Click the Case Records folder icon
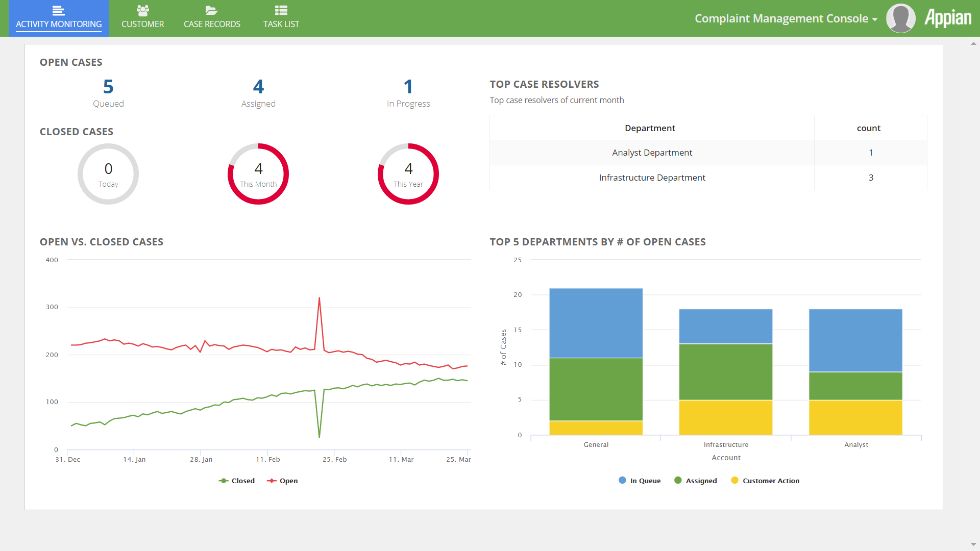 coord(211,10)
